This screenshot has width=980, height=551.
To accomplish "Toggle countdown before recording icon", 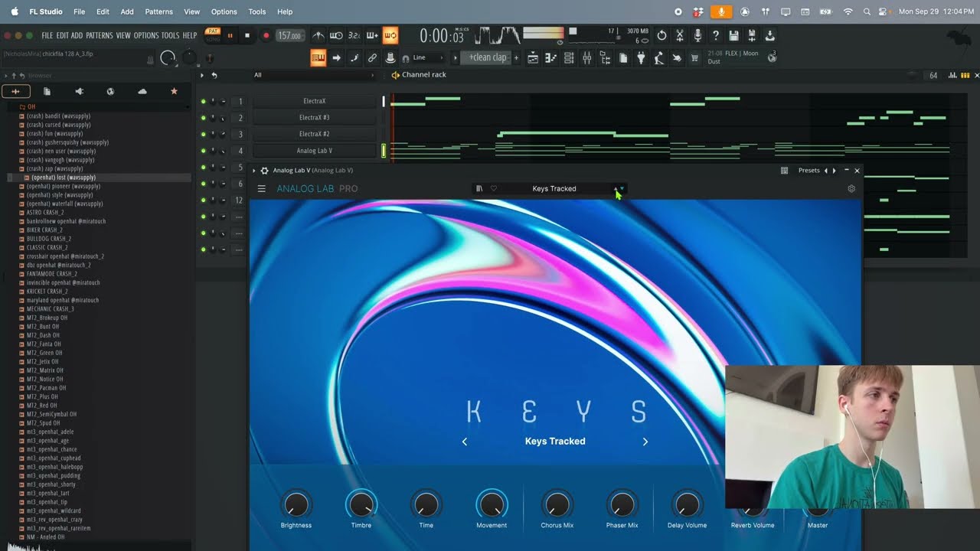I will tap(354, 36).
